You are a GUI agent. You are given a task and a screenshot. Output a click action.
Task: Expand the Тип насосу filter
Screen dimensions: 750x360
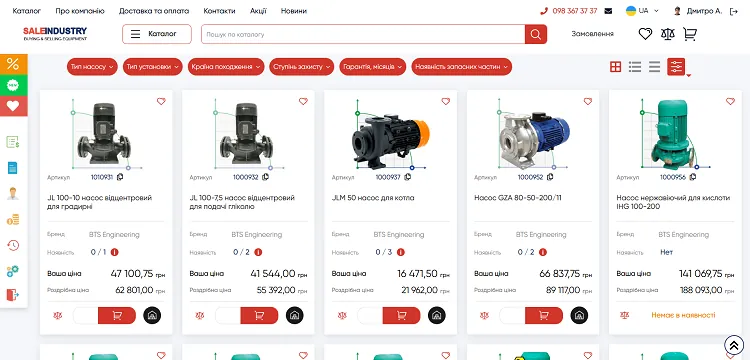click(x=92, y=67)
